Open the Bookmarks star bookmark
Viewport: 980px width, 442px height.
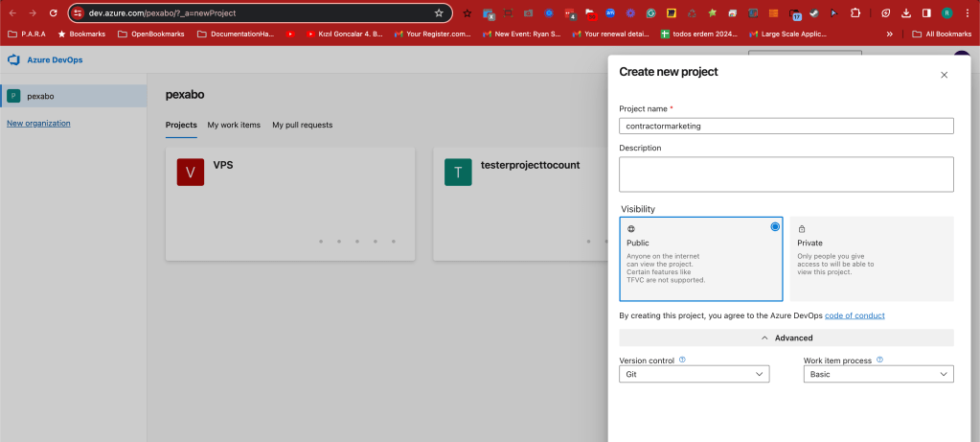[81, 34]
